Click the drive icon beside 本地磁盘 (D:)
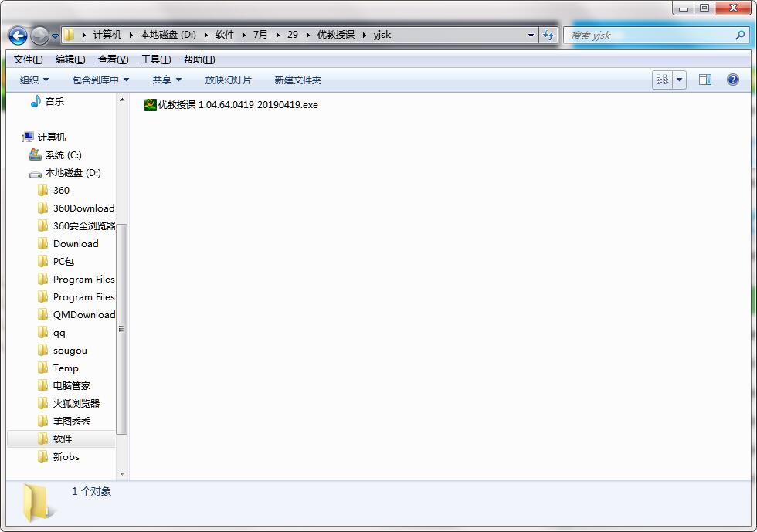This screenshot has height=532, width=757. click(x=36, y=174)
